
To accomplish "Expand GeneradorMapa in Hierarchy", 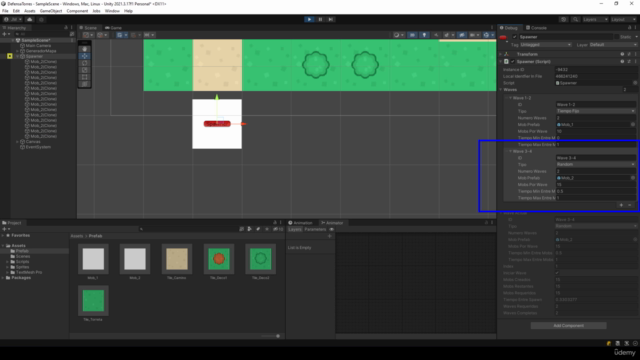I will [18, 51].
